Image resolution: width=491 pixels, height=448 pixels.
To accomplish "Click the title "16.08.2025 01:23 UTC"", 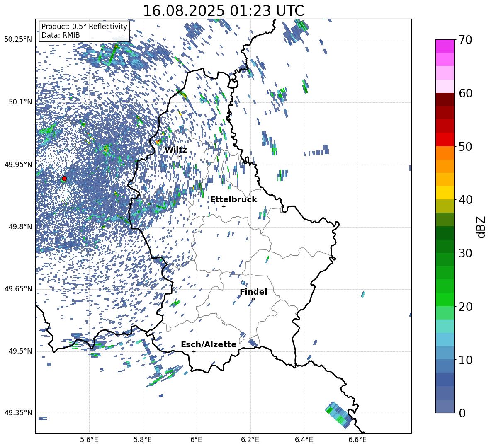I will coord(223,10).
